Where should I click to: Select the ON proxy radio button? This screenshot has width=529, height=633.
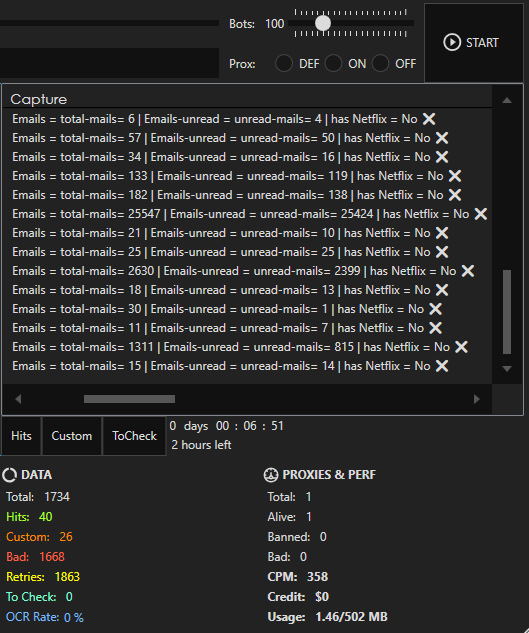333,64
